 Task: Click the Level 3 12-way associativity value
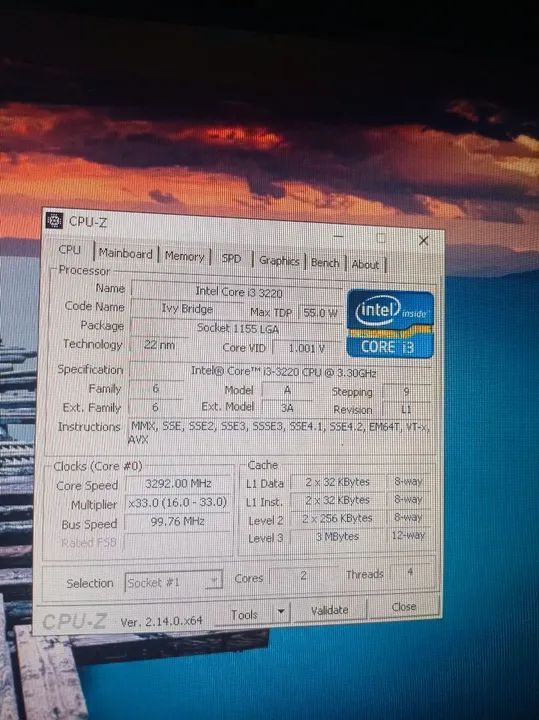click(x=408, y=535)
